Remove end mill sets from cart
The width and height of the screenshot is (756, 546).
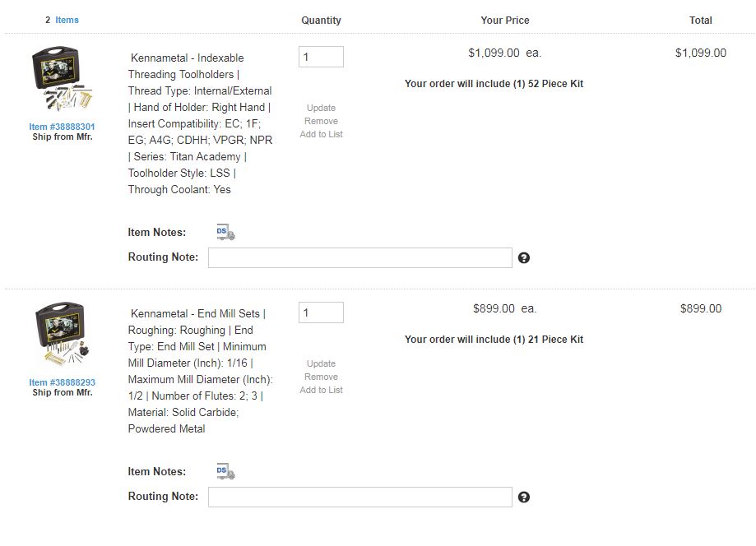(x=321, y=377)
